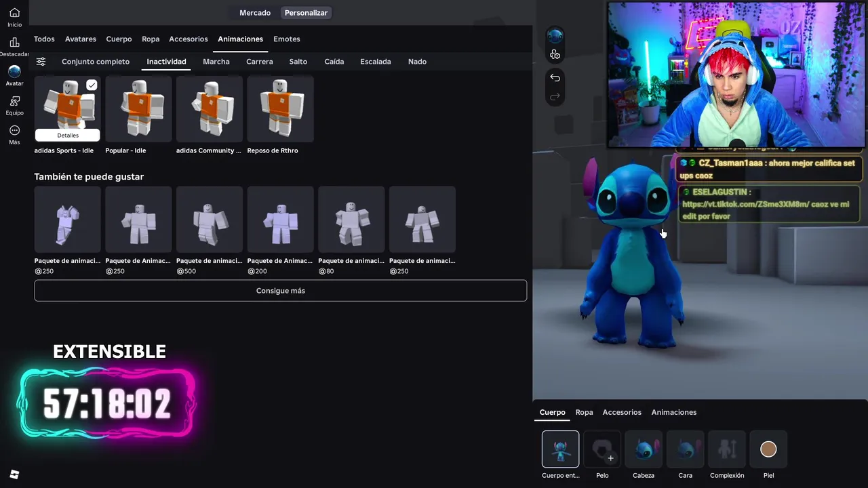The image size is (868, 488).
Task: Click the También te puede gustar heading
Action: click(x=89, y=177)
